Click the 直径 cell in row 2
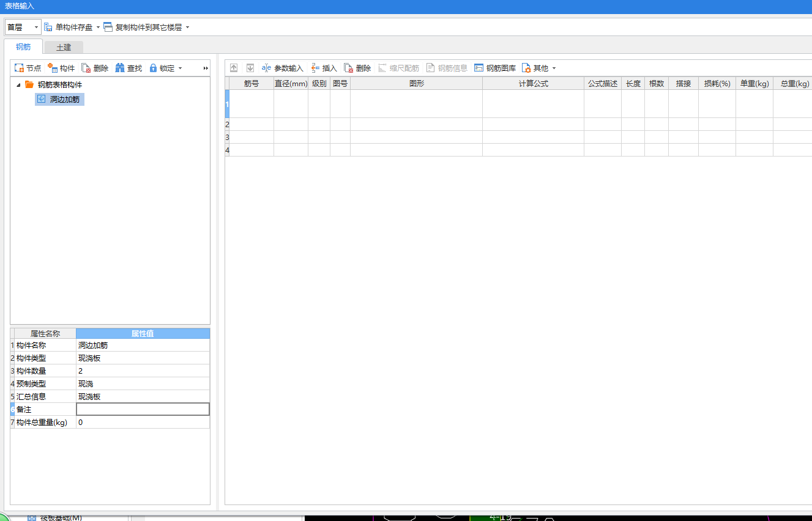The width and height of the screenshot is (812, 521). coord(291,124)
